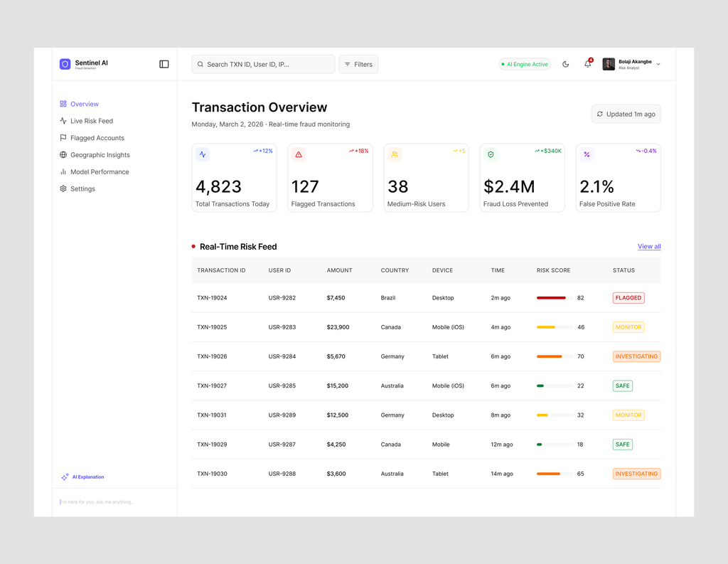Click the Fraud Loss Prevented shield icon
Screen dimensions: 728x564
click(491, 154)
